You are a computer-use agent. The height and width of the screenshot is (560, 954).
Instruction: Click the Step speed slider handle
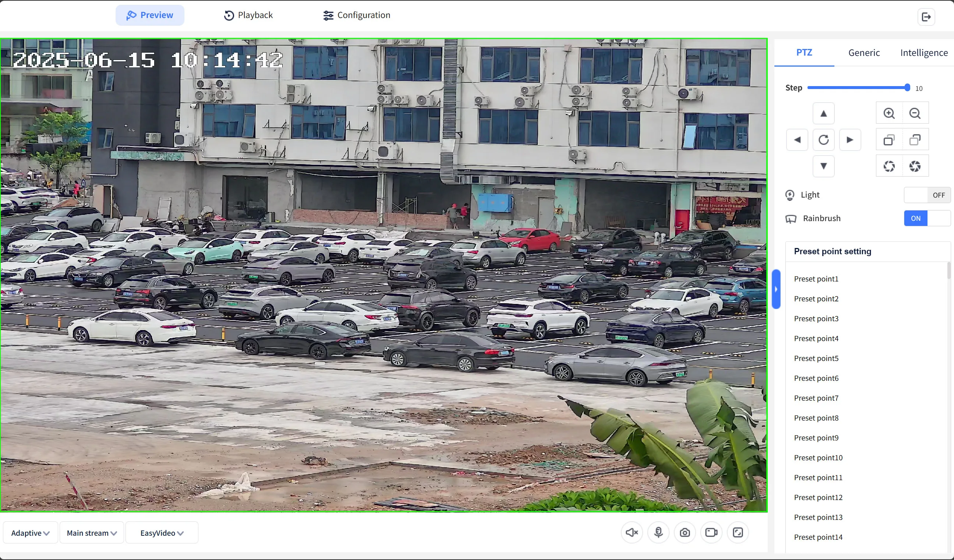point(907,88)
